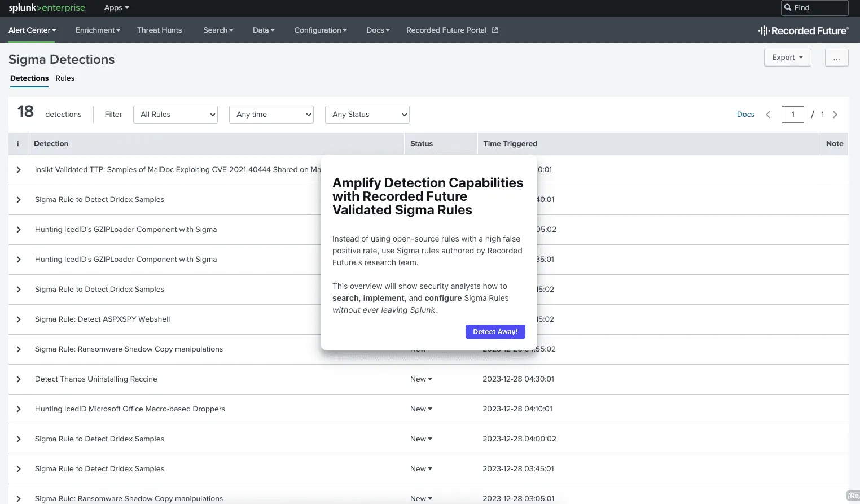Go to previous page arrow
860x504 pixels.
[x=768, y=115]
